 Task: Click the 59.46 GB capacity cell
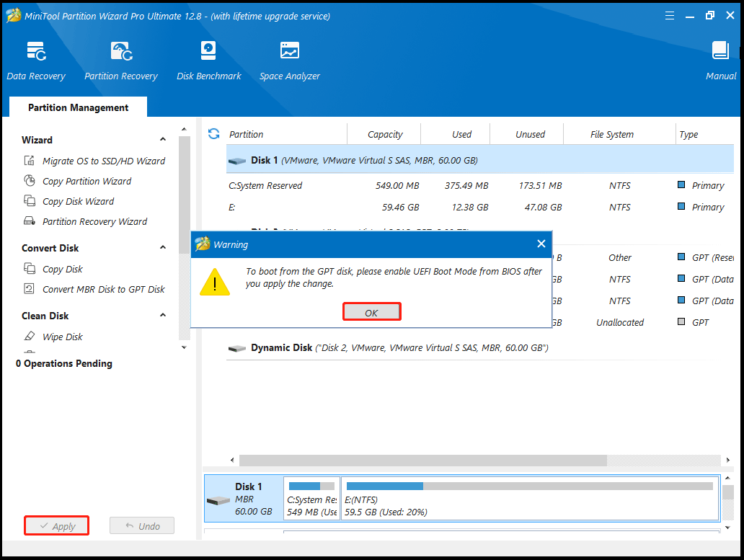tap(400, 208)
